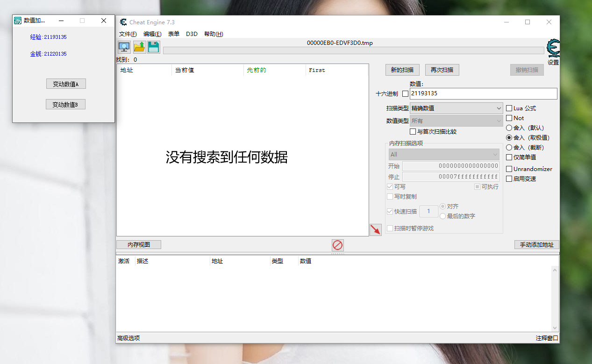Minimize the 数值加 small window
Image resolution: width=592 pixels, height=364 pixels.
(61, 21)
